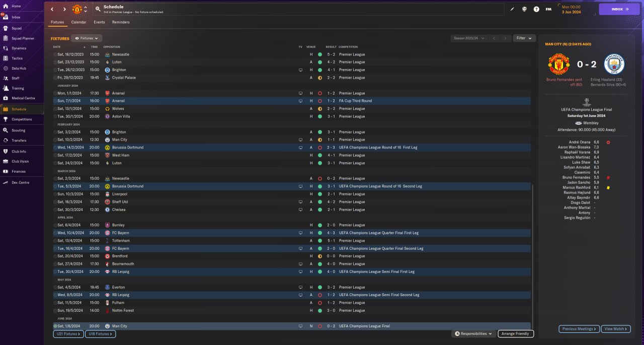Sort by the Date column header
644x345 pixels.
click(57, 47)
